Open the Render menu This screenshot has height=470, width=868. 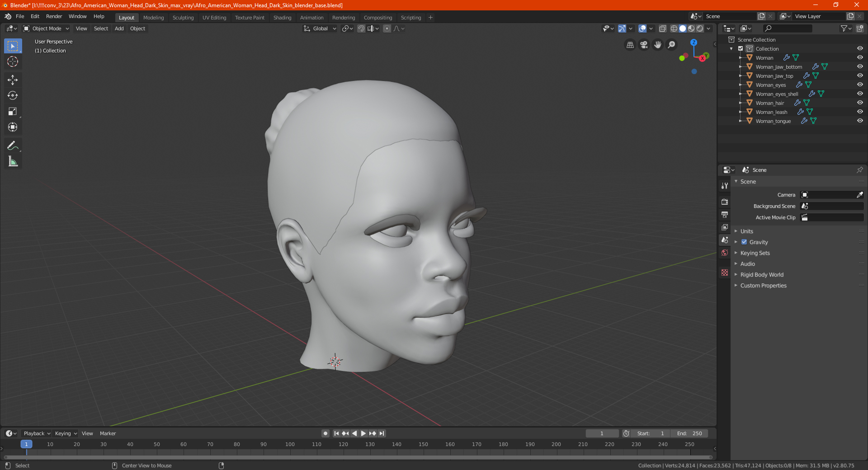point(54,16)
